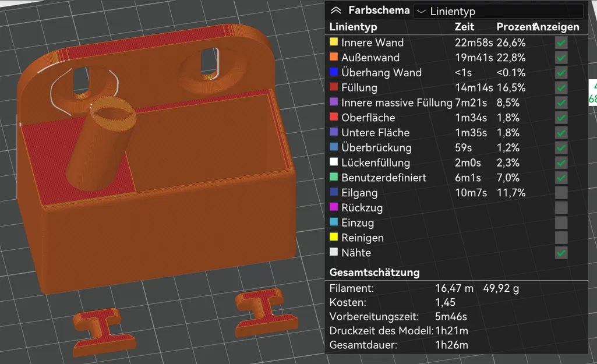Collapse the Farbschema panel with double chevron

(x=336, y=10)
